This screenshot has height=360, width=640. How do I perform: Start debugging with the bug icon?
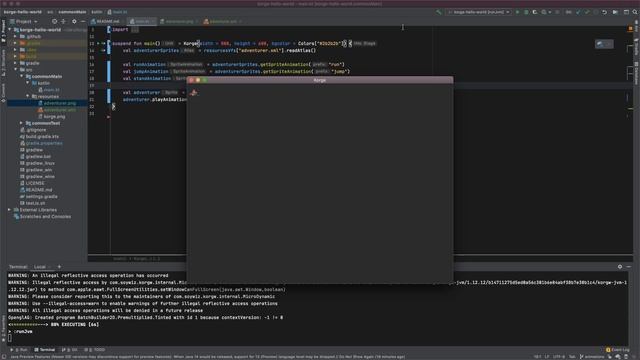pos(526,12)
